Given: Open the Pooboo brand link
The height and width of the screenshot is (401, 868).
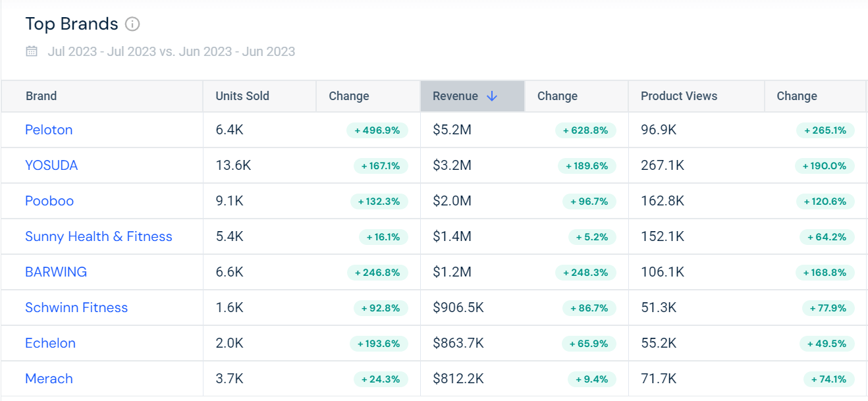Looking at the screenshot, I should point(49,201).
